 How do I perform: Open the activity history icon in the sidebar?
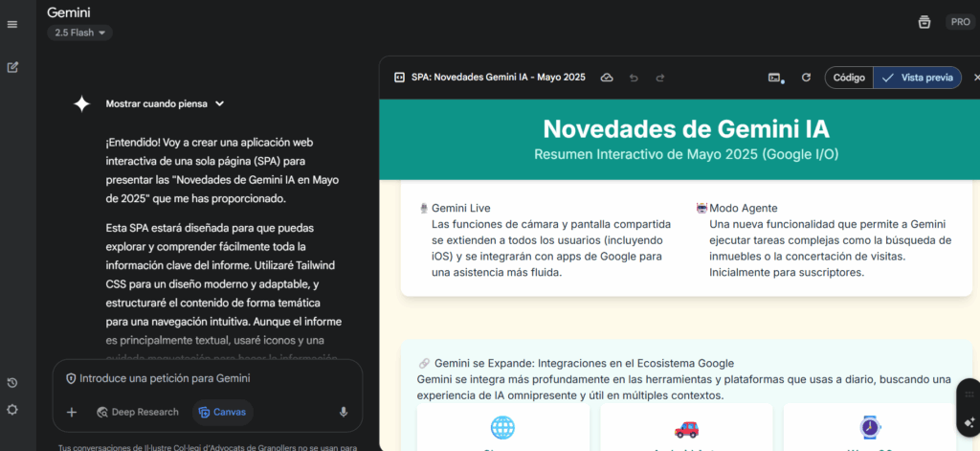[x=11, y=383]
